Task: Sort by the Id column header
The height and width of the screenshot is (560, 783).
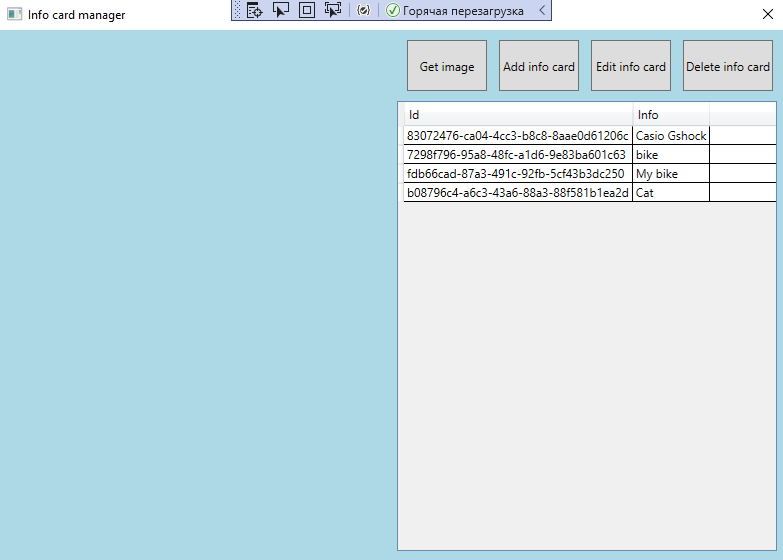Action: point(518,114)
